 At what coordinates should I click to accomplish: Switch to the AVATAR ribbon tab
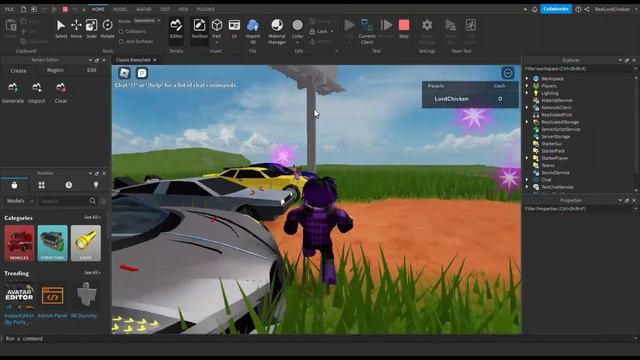coord(143,9)
